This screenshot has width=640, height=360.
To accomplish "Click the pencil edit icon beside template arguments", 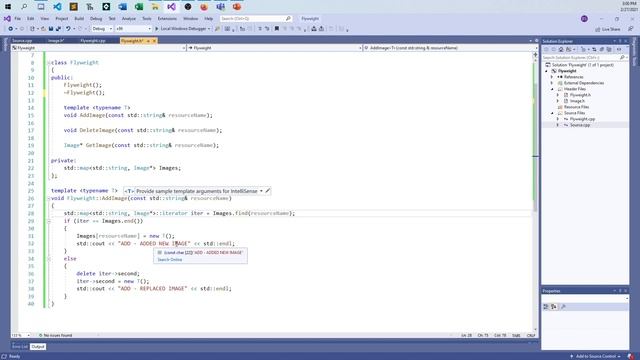I will [x=268, y=191].
